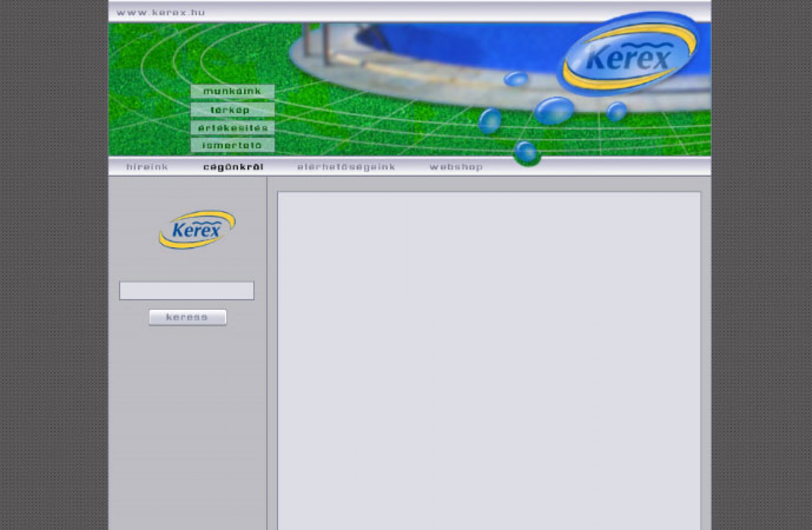Focus the sidebar search input field
The image size is (812, 530).
tap(187, 291)
